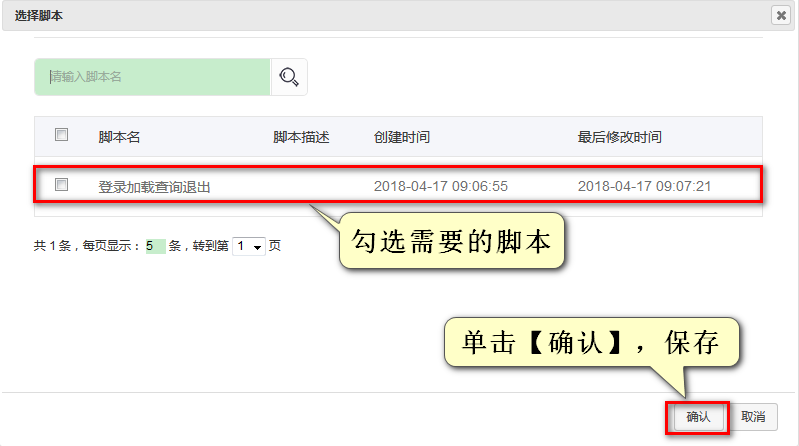Image resolution: width=799 pixels, height=446 pixels.
Task: Click creation time 2018-04-17 09:06:55
Action: point(440,186)
